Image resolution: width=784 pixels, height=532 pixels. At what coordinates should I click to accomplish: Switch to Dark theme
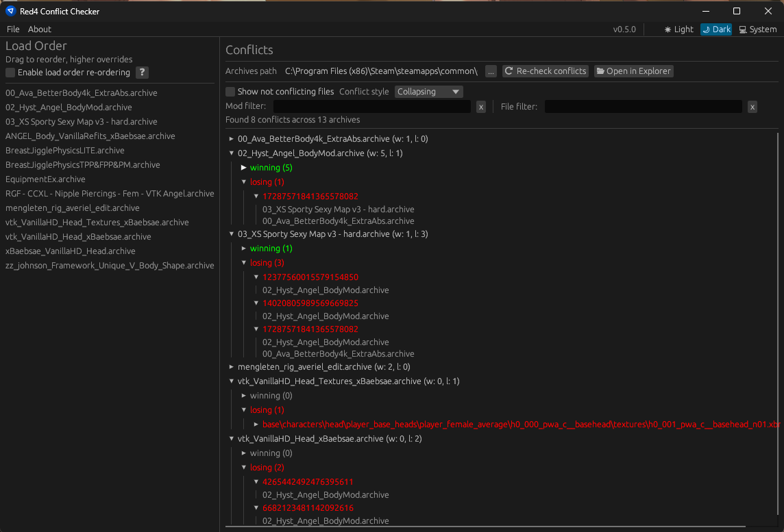tap(716, 29)
